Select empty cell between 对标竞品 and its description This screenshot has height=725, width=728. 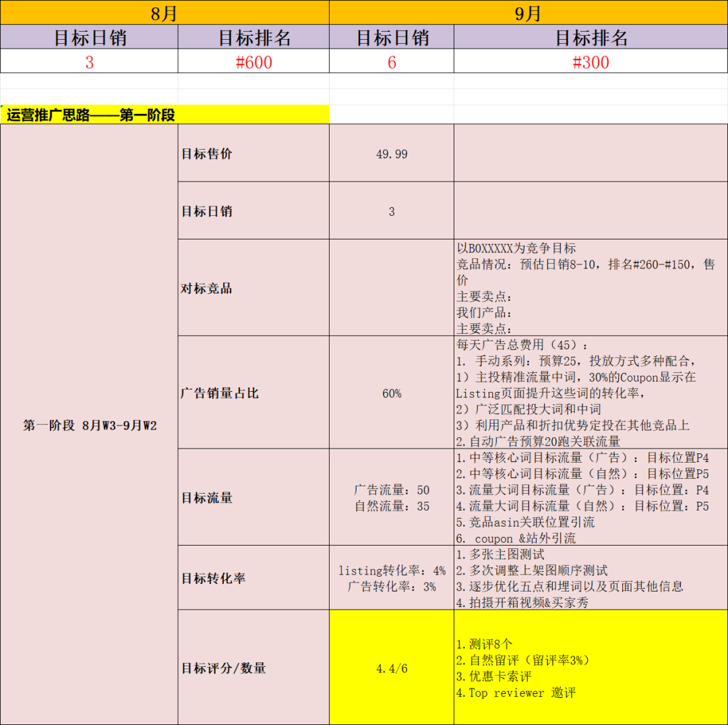coord(392,287)
